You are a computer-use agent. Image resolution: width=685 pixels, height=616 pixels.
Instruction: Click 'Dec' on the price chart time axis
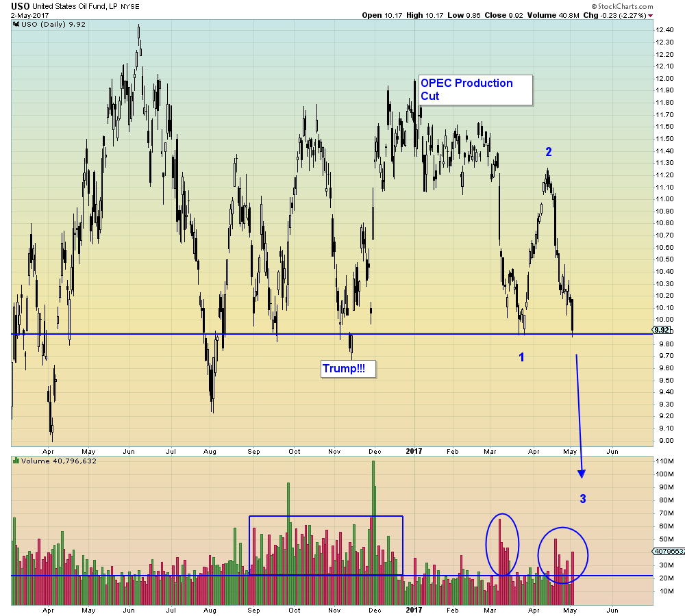tap(375, 452)
